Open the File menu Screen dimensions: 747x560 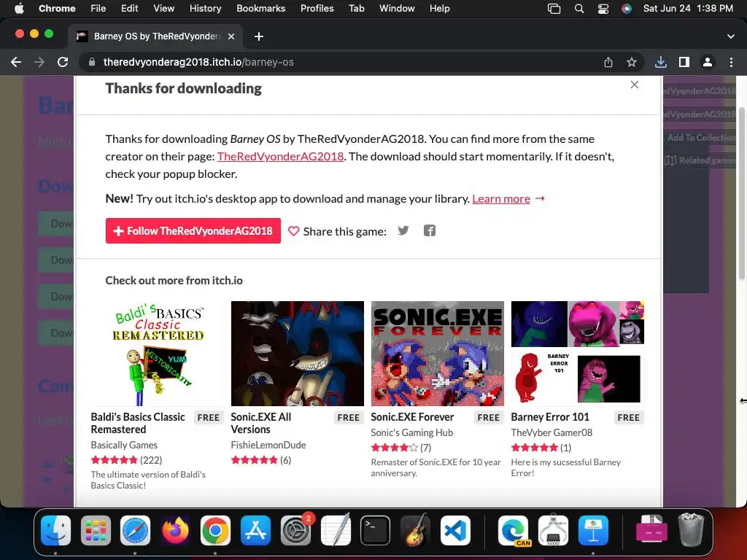(98, 8)
